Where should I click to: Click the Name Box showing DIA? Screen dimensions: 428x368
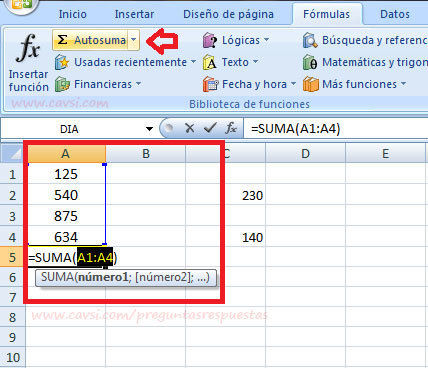69,129
